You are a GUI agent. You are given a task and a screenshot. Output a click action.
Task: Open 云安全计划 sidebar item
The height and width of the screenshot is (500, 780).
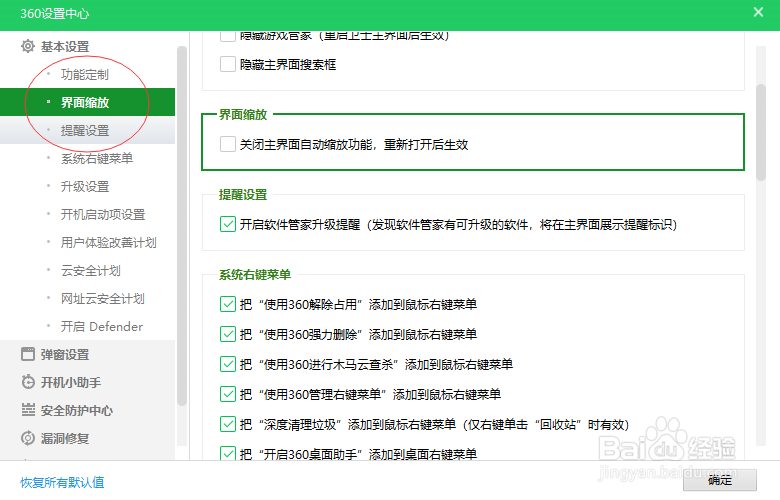click(x=91, y=271)
